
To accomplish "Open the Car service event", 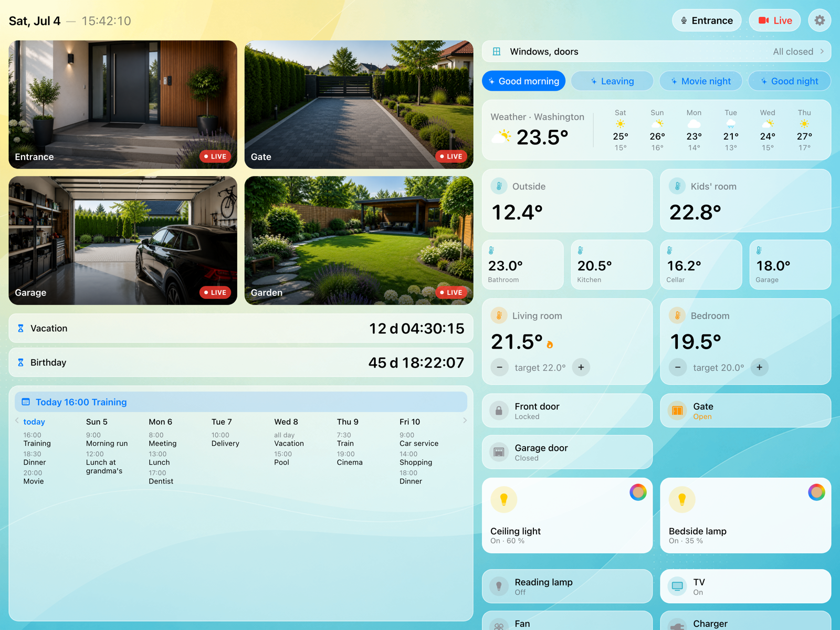I will 418,439.
